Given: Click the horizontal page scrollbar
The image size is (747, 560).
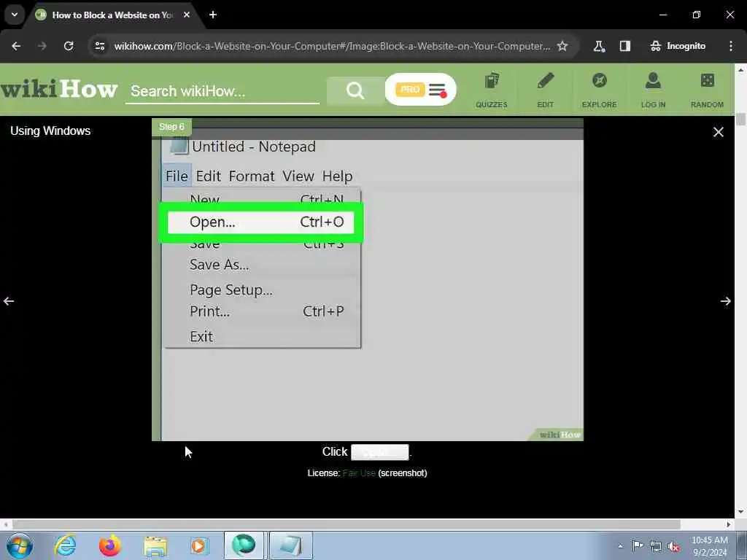Looking at the screenshot, I should (347, 524).
